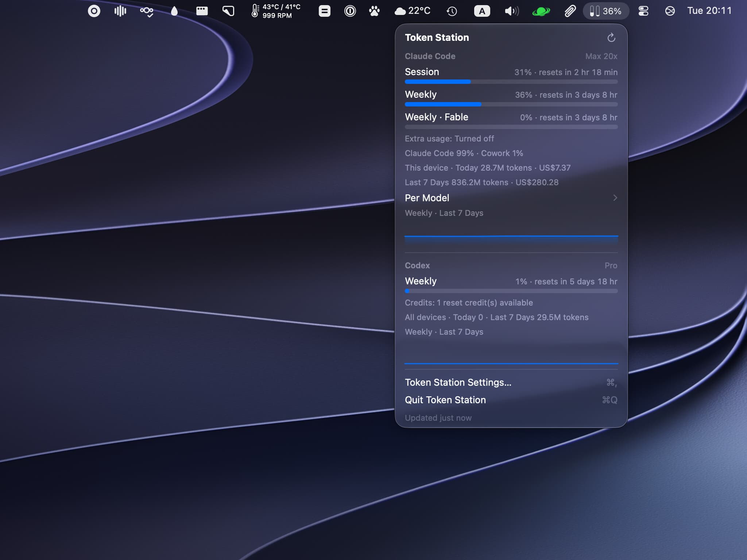Click the circular record icon in menu bar
The width and height of the screenshot is (747, 560).
pos(94,11)
